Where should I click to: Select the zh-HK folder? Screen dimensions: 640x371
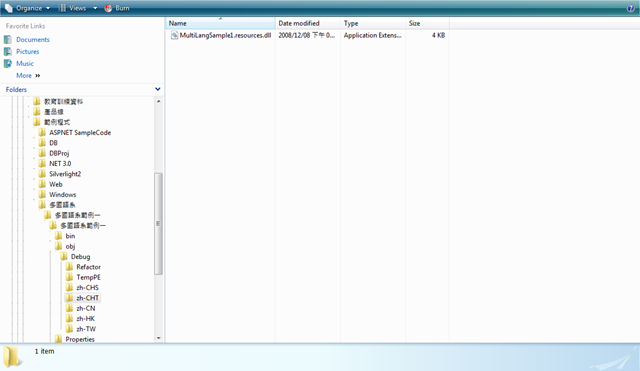point(85,319)
